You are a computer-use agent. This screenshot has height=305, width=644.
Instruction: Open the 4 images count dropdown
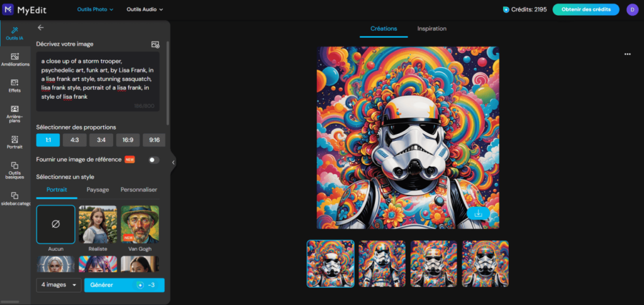[x=58, y=285]
